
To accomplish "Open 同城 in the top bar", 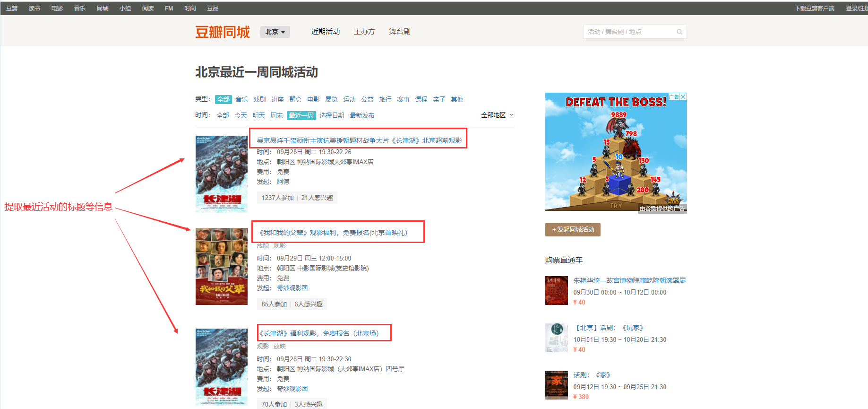I will pyautogui.click(x=103, y=9).
